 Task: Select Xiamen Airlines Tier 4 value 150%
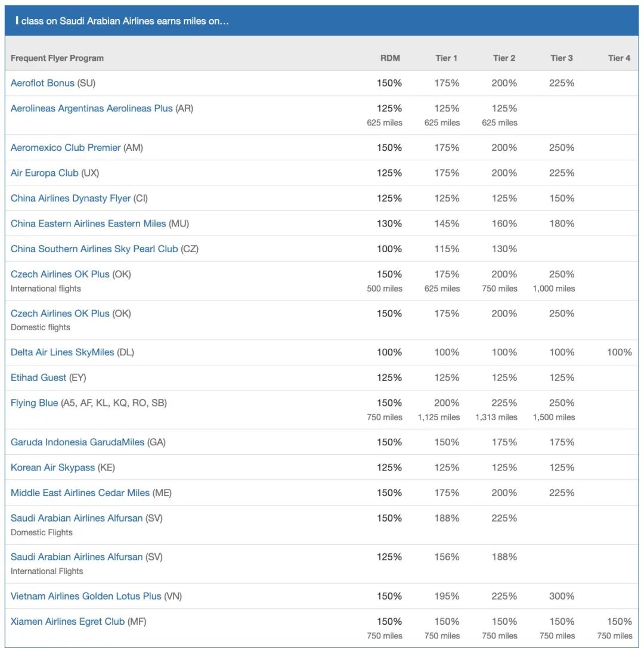619,622
